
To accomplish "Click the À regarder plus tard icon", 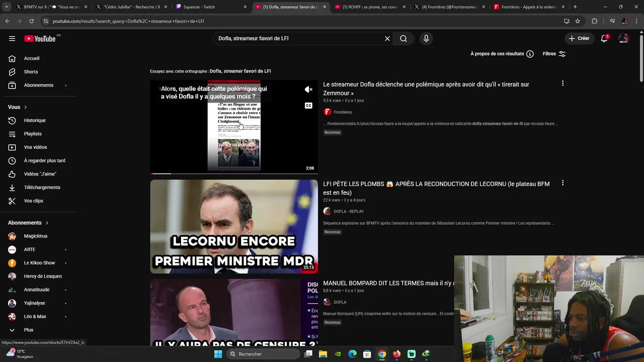I will (x=12, y=161).
